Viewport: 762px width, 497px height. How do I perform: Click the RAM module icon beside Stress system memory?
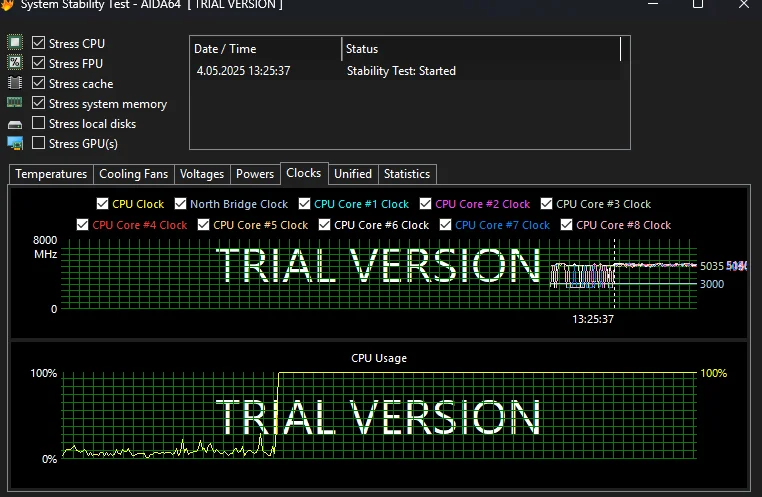click(x=15, y=103)
